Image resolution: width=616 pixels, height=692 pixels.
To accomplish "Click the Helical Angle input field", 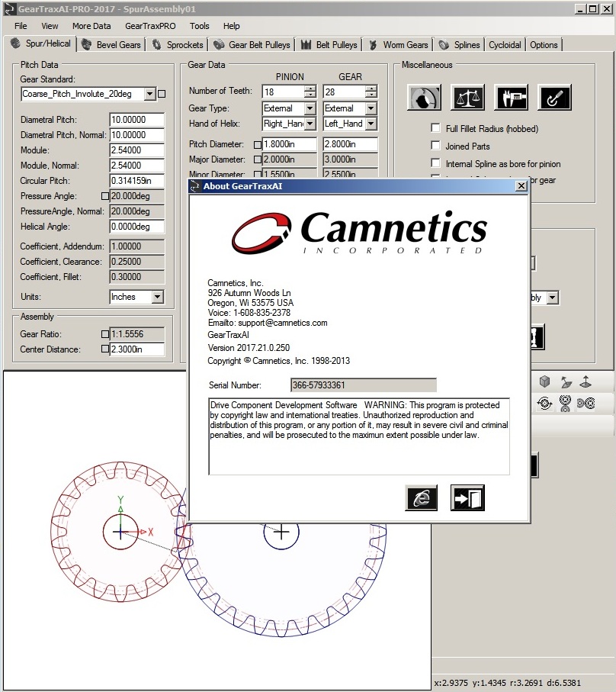I will tap(136, 227).
